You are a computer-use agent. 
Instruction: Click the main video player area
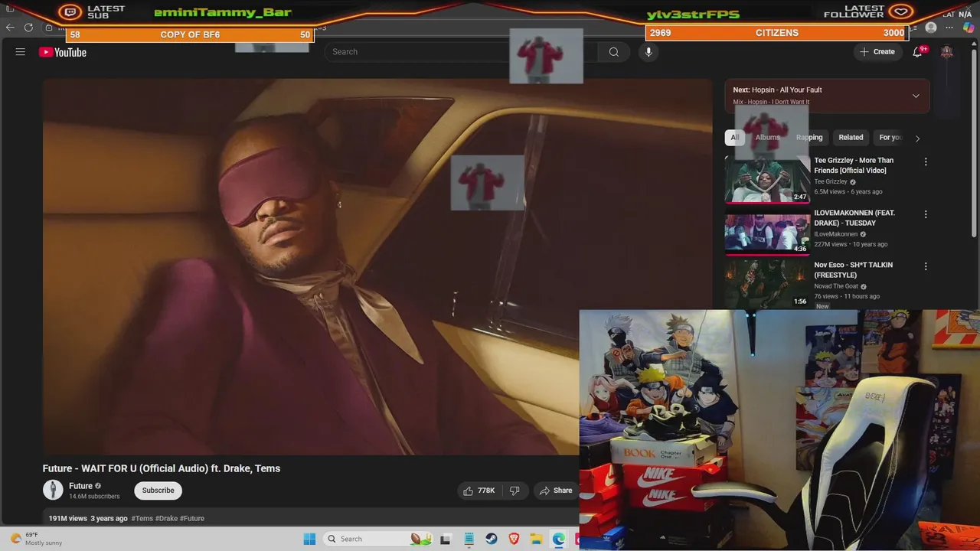point(377,266)
